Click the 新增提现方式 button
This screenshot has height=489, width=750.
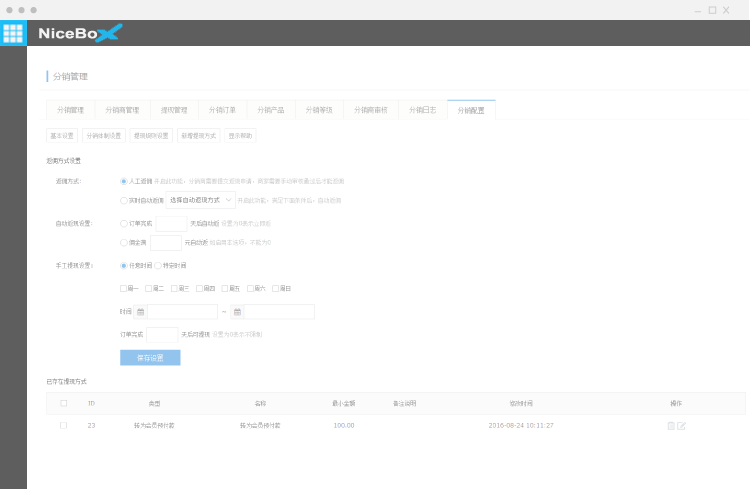tap(198, 135)
